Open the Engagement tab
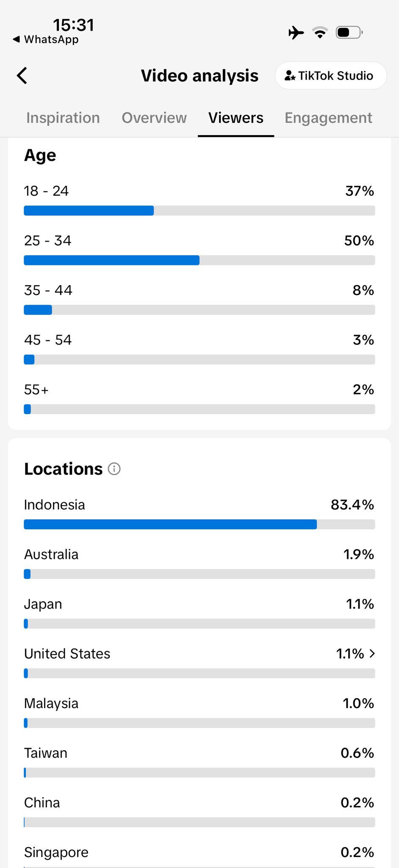399x868 pixels. 328,118
